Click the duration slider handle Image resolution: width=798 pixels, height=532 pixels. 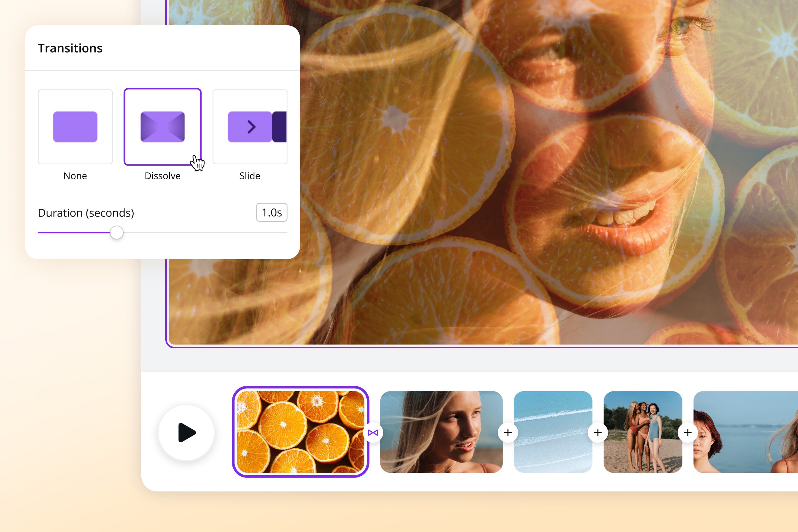pyautogui.click(x=117, y=232)
